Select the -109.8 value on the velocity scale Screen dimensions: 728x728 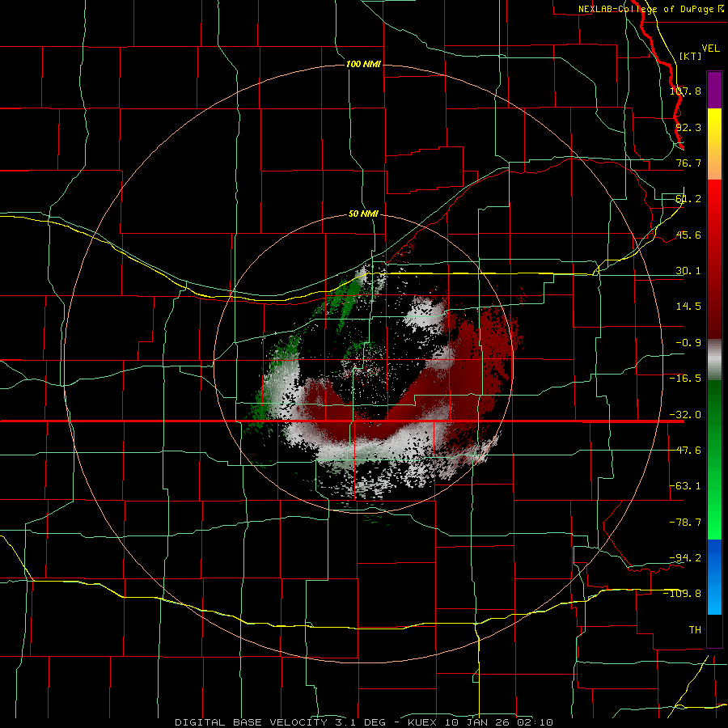(x=683, y=594)
